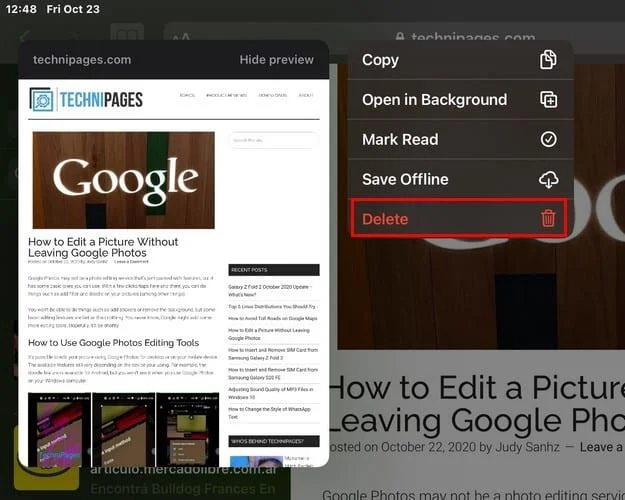The image size is (625, 500).
Task: Open Galaxy Z Fold 2 October 2020 Update post
Action: pos(270,291)
